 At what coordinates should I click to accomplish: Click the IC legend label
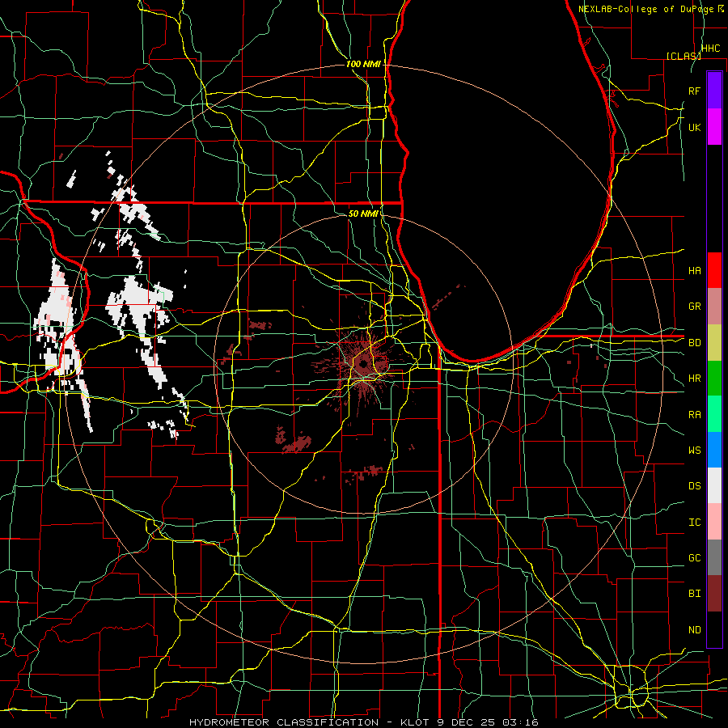point(695,523)
